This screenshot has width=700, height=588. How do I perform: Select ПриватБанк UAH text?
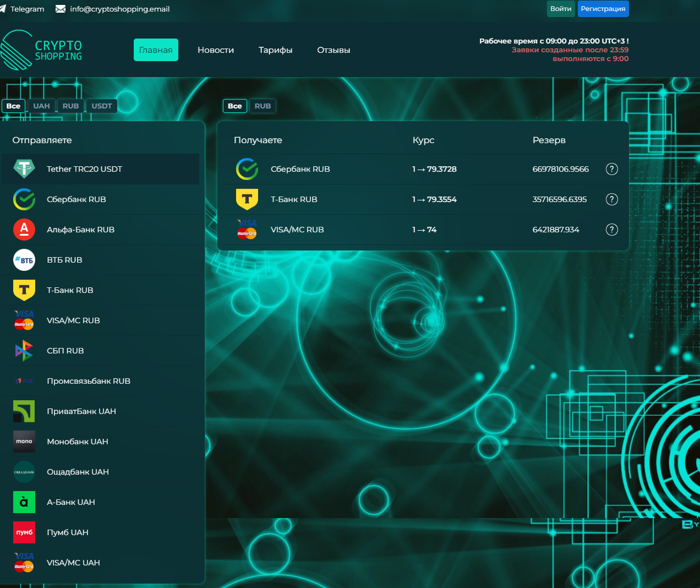[x=81, y=411]
